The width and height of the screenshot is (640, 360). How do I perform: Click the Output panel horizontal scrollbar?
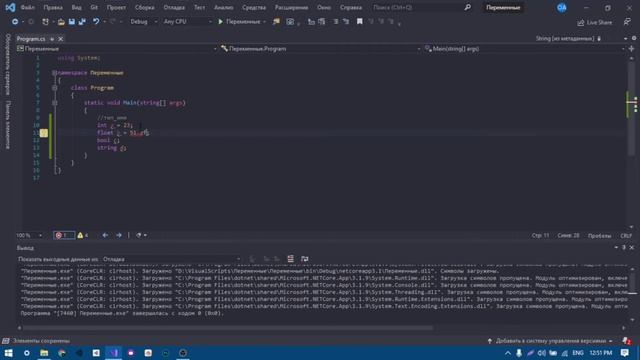coord(228,328)
